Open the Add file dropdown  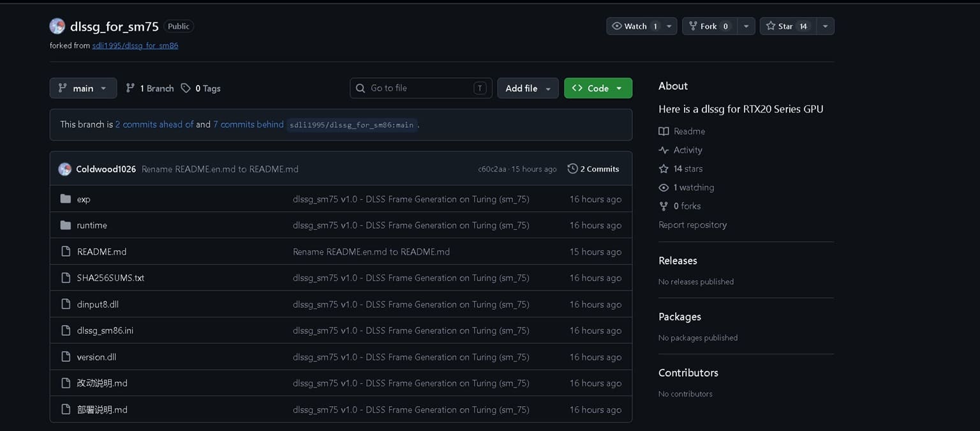tap(528, 88)
